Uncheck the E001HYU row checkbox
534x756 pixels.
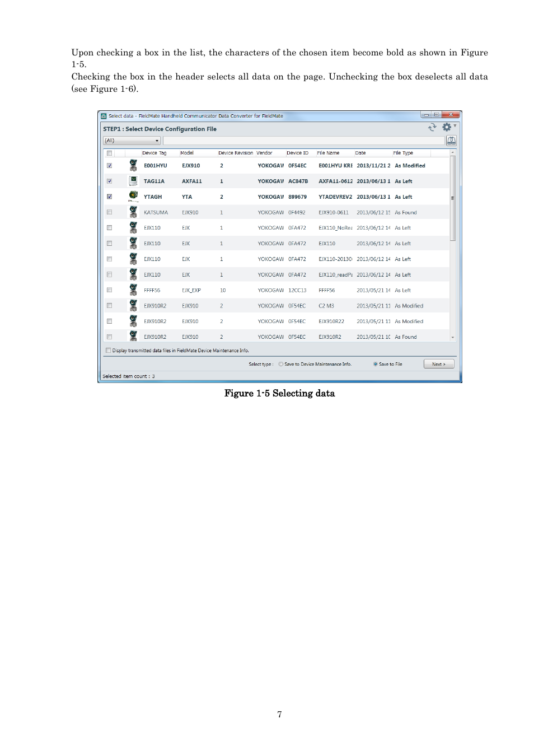click(109, 166)
